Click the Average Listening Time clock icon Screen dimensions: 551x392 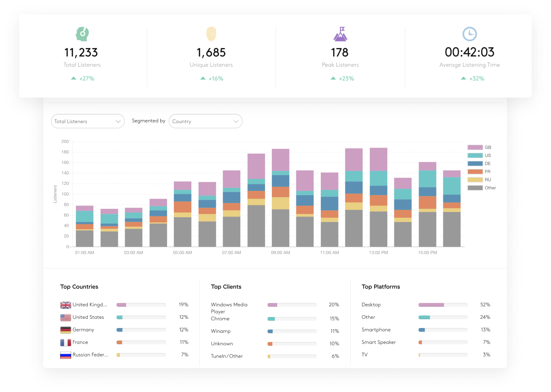pyautogui.click(x=469, y=34)
